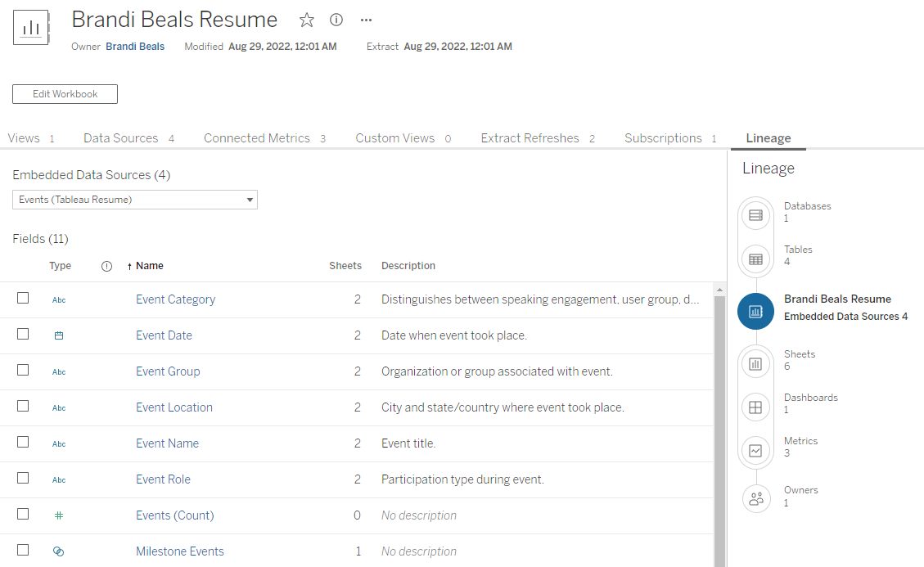
Task: Click the Tables lineage icon
Action: [755, 259]
